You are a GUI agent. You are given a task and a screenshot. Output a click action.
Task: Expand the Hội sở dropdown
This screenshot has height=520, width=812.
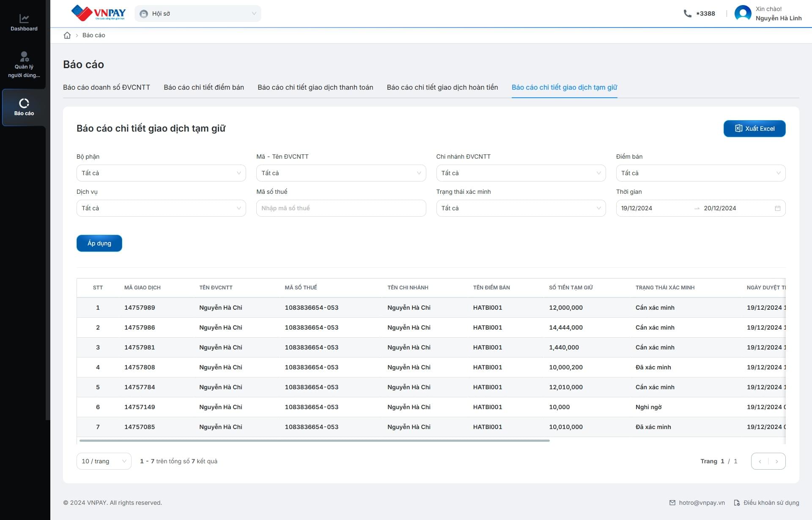[x=198, y=14]
